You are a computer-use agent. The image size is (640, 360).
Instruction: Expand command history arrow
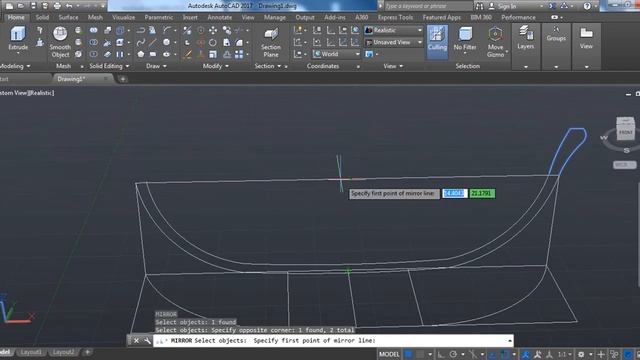(509, 340)
